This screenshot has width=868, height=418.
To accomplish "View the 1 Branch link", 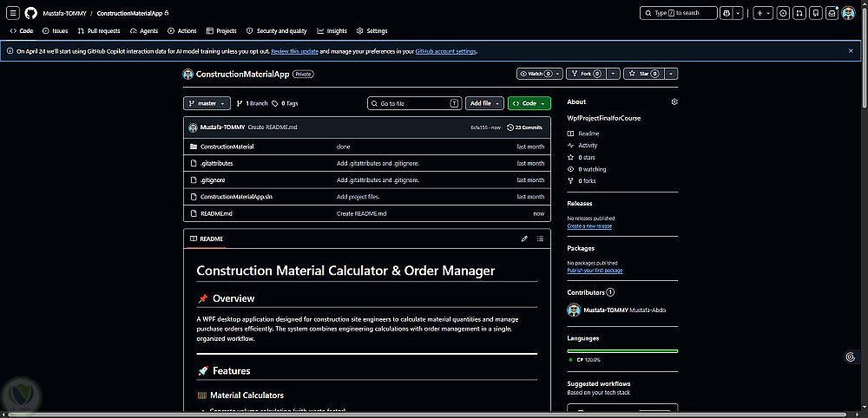I will 252,103.
